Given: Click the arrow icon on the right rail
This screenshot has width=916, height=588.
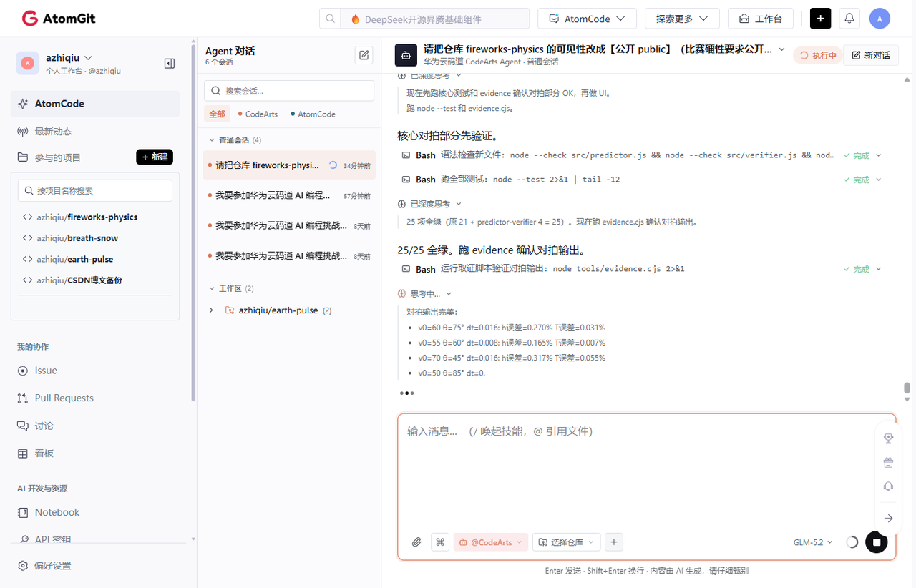Looking at the screenshot, I should [888, 518].
